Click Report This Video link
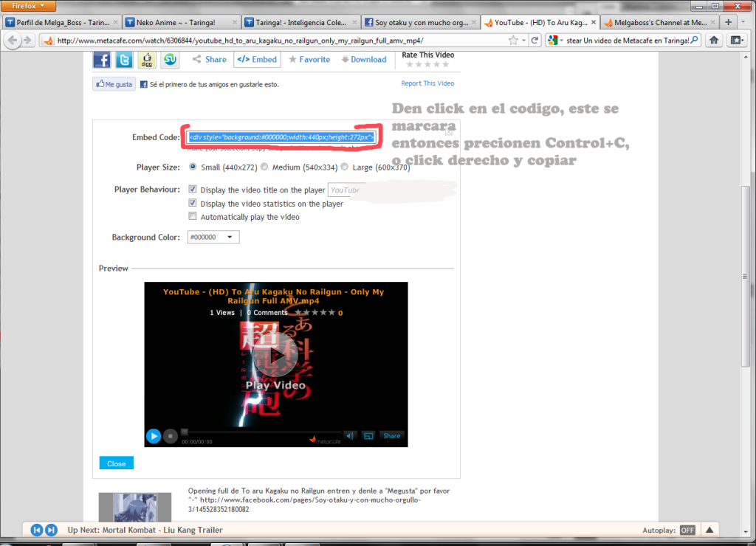 tap(427, 83)
